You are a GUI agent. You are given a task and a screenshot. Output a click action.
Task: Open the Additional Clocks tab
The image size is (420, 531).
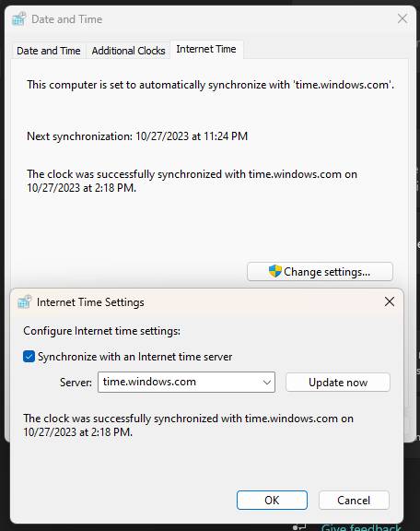click(x=128, y=51)
